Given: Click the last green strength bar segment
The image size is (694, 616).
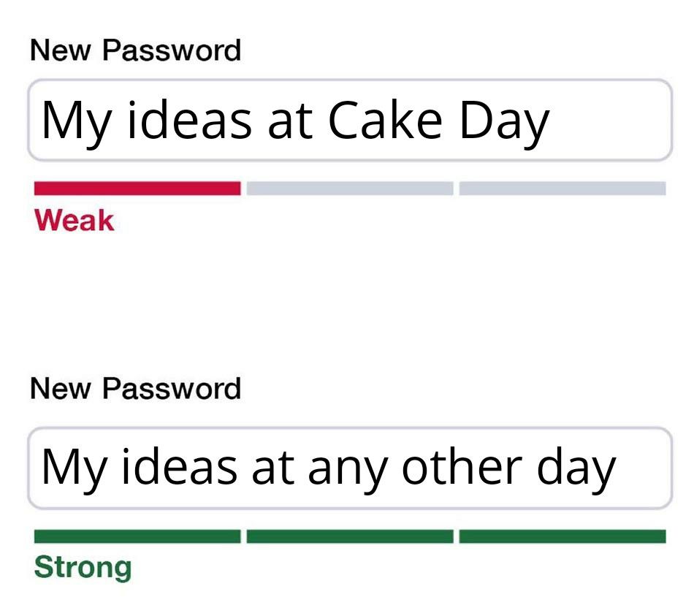Looking at the screenshot, I should pos(563,536).
